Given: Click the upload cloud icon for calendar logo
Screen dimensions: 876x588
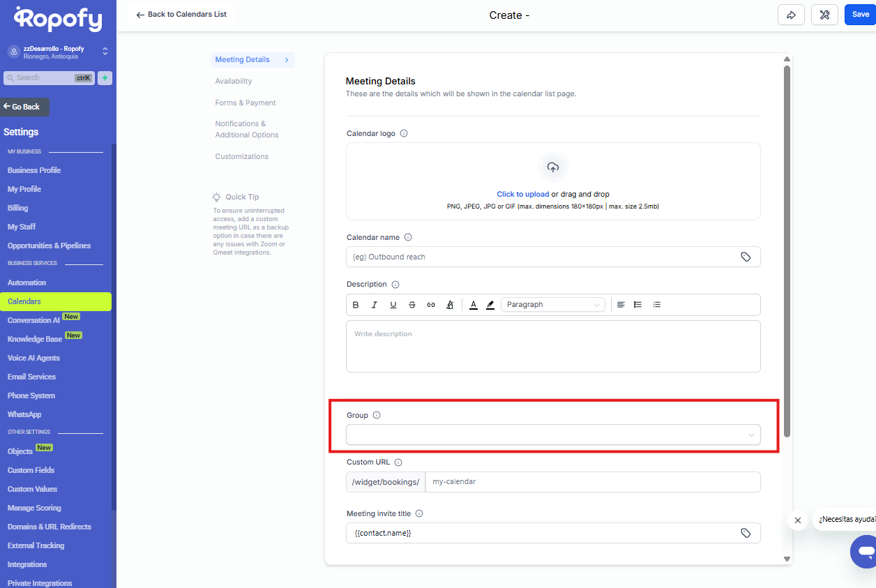Looking at the screenshot, I should coord(553,167).
